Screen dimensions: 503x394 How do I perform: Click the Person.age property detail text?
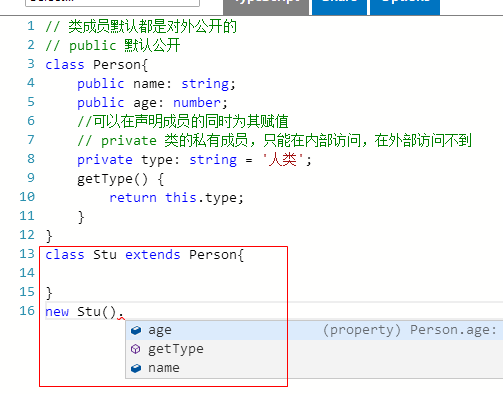410,330
